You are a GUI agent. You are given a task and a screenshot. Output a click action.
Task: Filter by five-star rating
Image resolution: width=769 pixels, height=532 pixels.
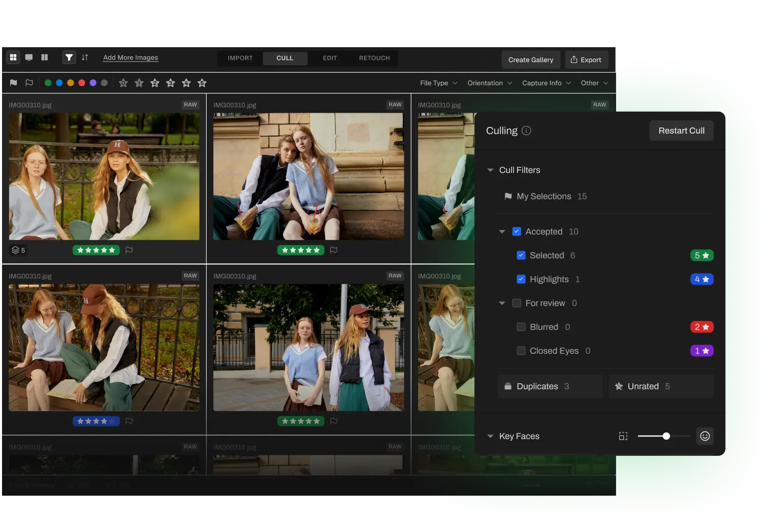(x=202, y=83)
